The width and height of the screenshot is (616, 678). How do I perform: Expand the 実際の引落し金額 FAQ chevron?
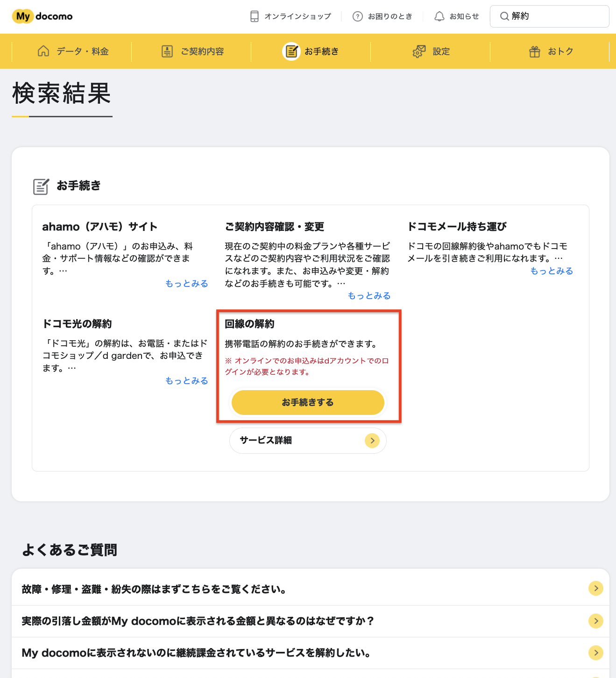click(x=596, y=621)
